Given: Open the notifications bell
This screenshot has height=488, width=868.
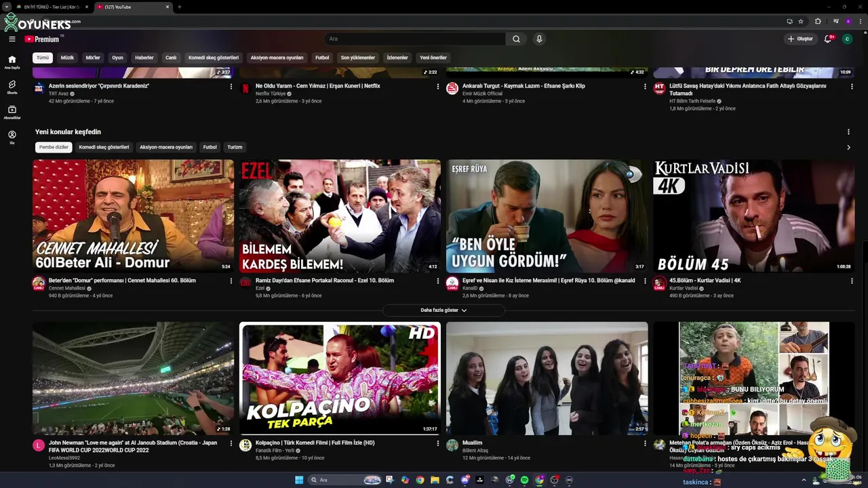Looking at the screenshot, I should [828, 39].
